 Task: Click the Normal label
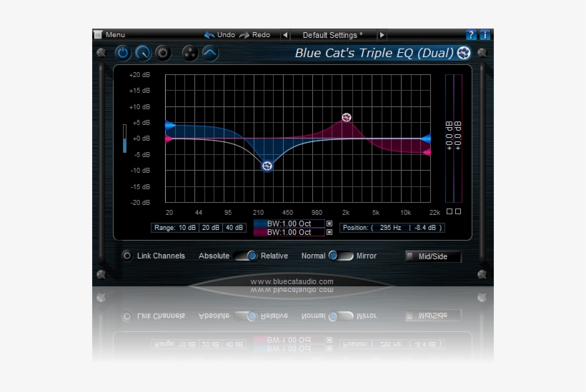click(313, 256)
